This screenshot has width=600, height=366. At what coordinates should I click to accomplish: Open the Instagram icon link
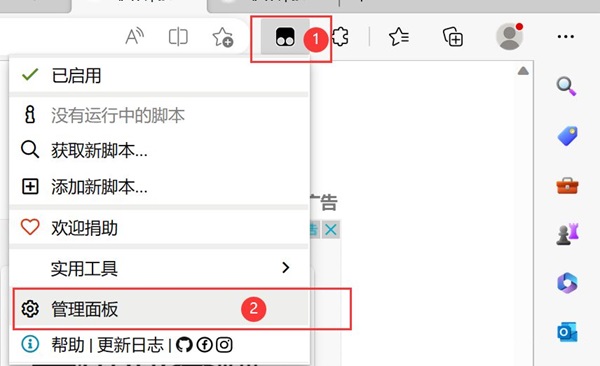[224, 345]
